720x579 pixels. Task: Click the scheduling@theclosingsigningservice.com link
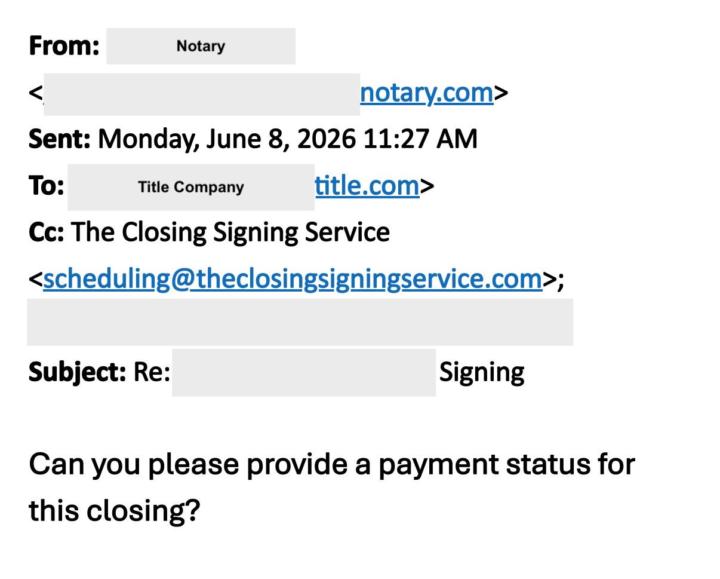292,279
